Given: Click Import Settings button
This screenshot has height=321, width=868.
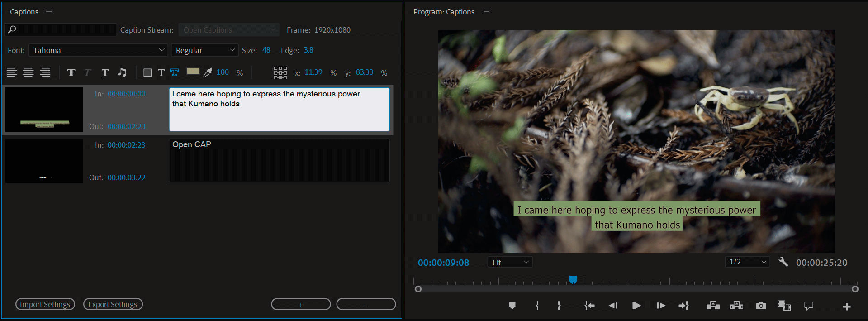Looking at the screenshot, I should 45,304.
